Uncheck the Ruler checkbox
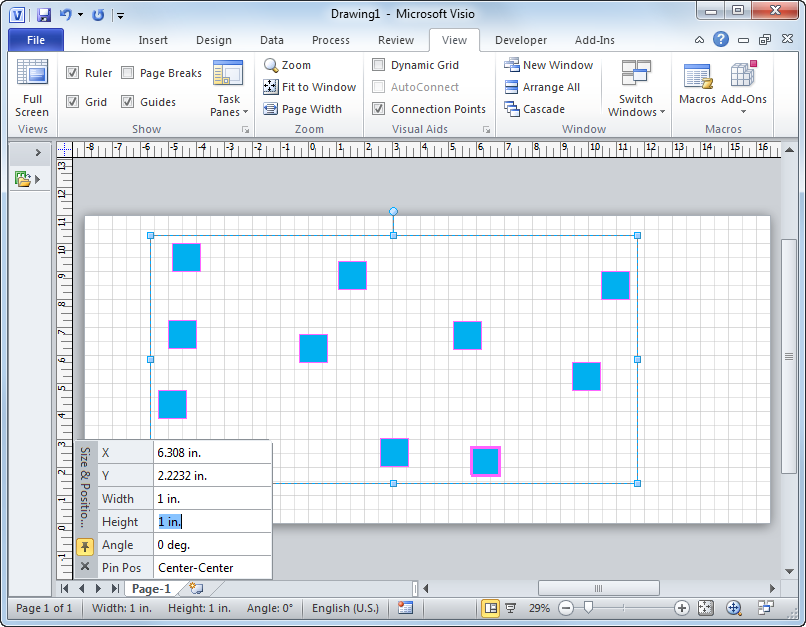Viewport: 806px width, 627px height. tap(73, 73)
